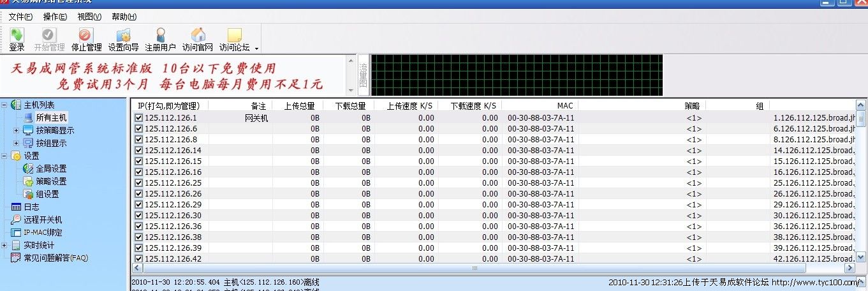This screenshot has height=291, width=868.
Task: Click the 访问论坛 forum icon
Action: point(235,34)
